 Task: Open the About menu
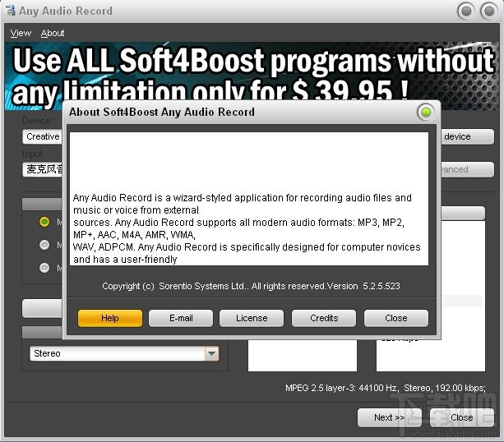click(x=53, y=33)
